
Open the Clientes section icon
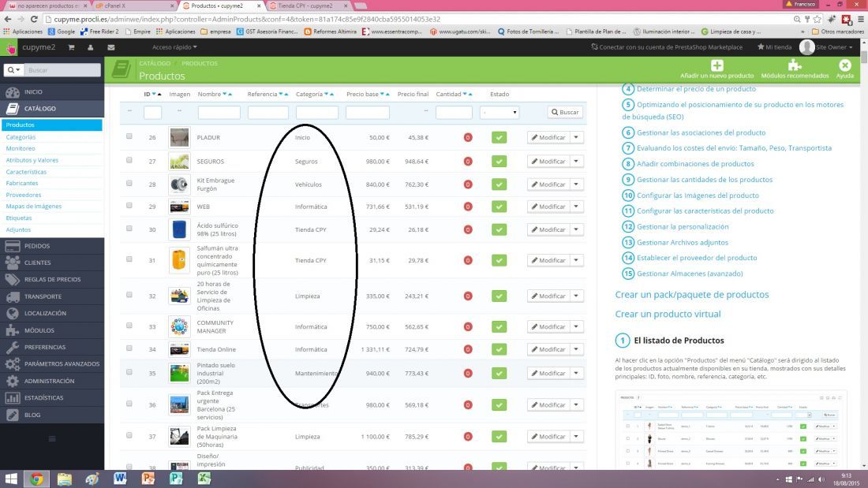pyautogui.click(x=12, y=263)
